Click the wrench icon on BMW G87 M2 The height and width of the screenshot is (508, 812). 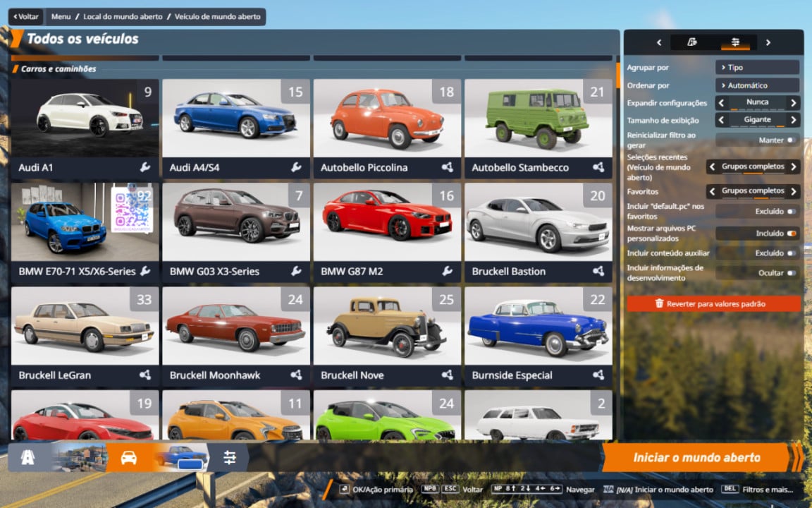[448, 271]
